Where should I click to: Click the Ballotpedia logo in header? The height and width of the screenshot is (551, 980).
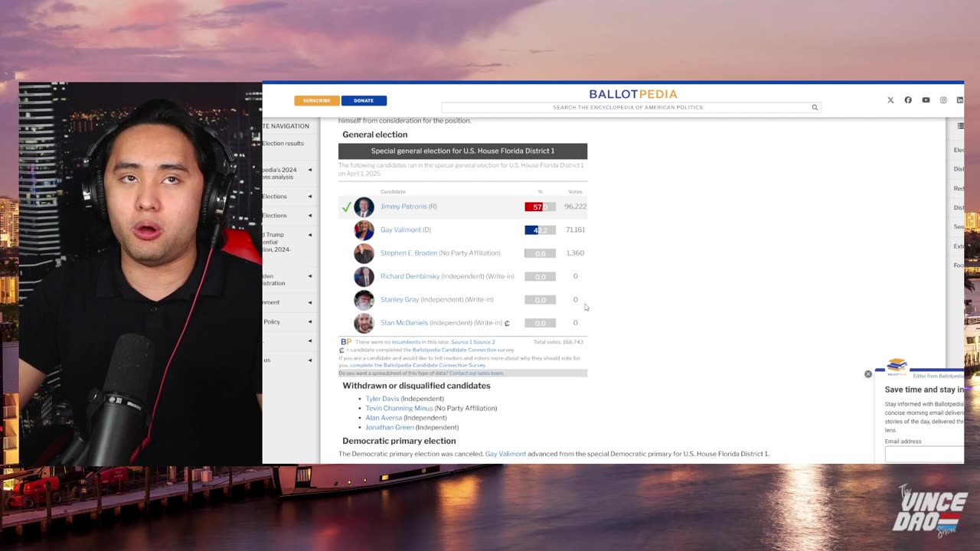(x=633, y=94)
